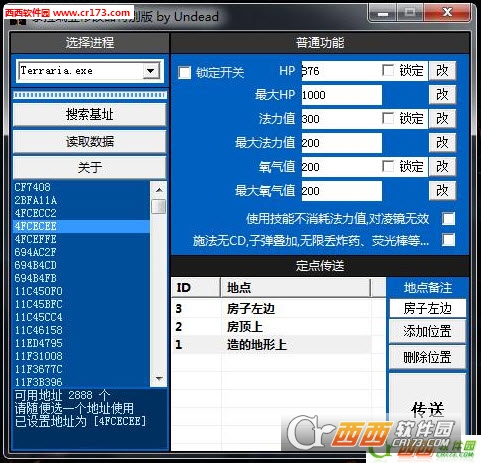Click the address list scrollbar thumb
This screenshot has height=463, width=481.
point(159,206)
